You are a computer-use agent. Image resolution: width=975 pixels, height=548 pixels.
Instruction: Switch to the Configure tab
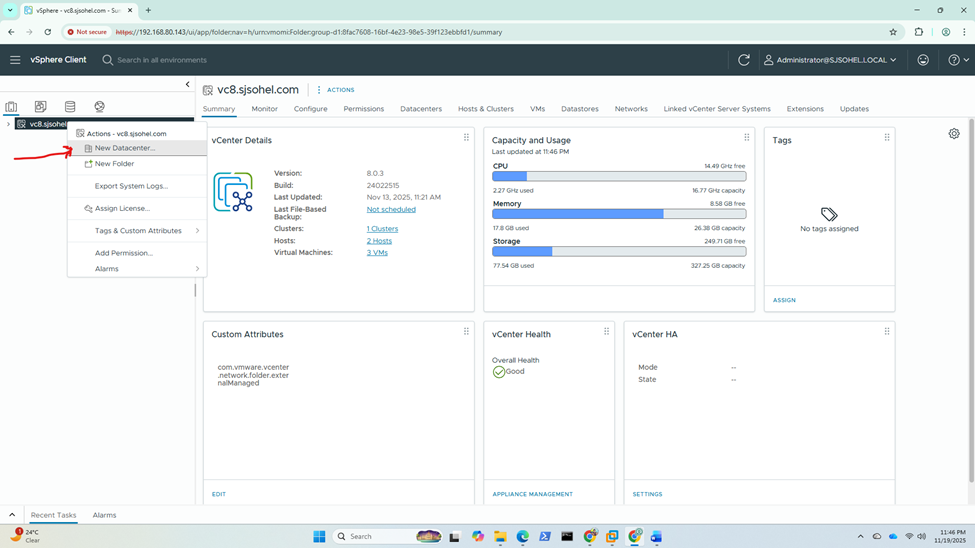pos(310,109)
